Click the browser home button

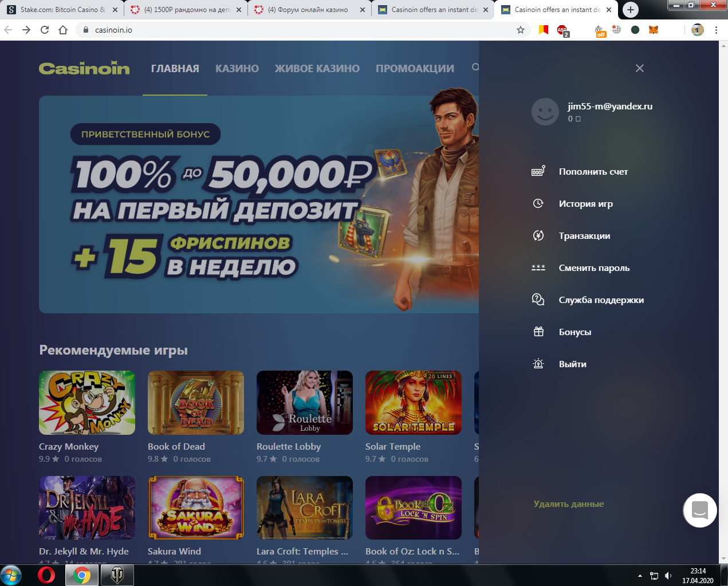point(63,30)
